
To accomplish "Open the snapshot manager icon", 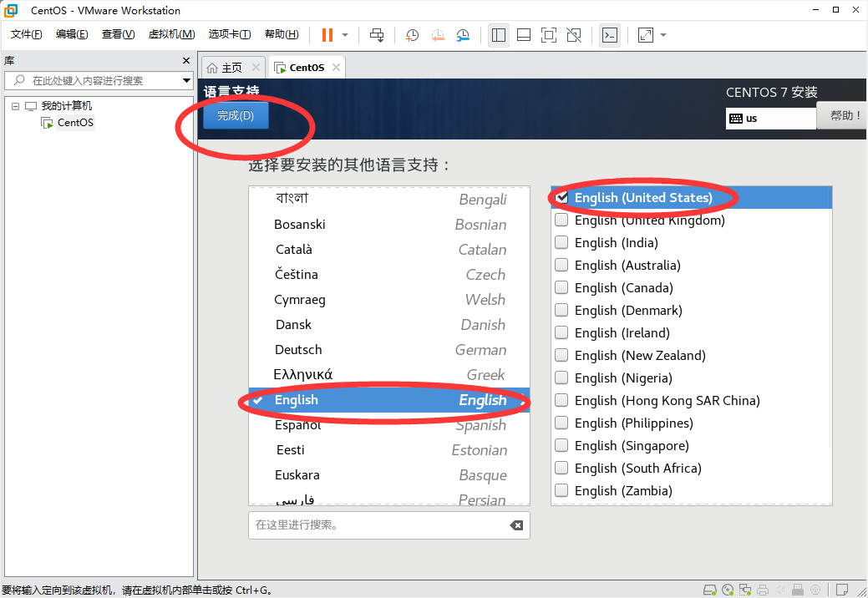I will (x=463, y=35).
